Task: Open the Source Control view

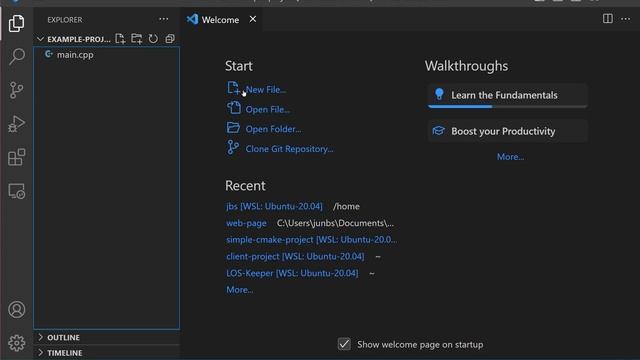Action: (16, 90)
